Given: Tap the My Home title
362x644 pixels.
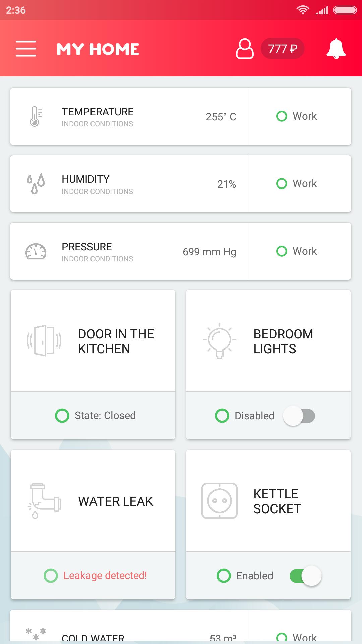Looking at the screenshot, I should pos(98,49).
